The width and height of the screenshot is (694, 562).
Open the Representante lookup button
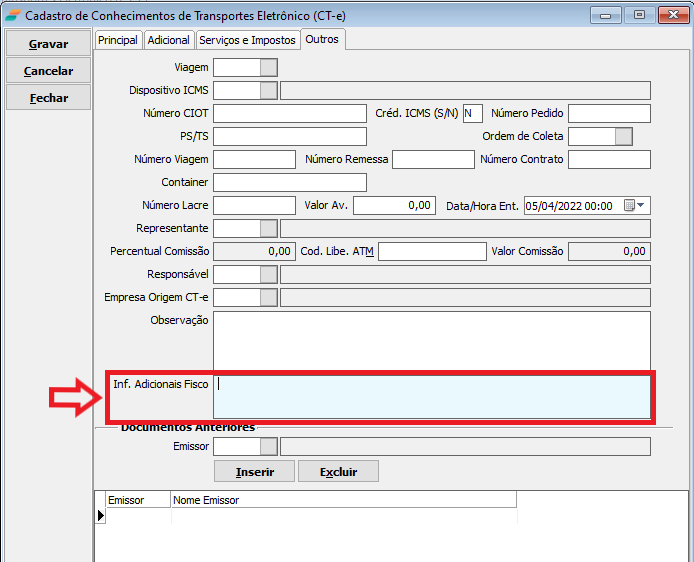pyautogui.click(x=268, y=228)
